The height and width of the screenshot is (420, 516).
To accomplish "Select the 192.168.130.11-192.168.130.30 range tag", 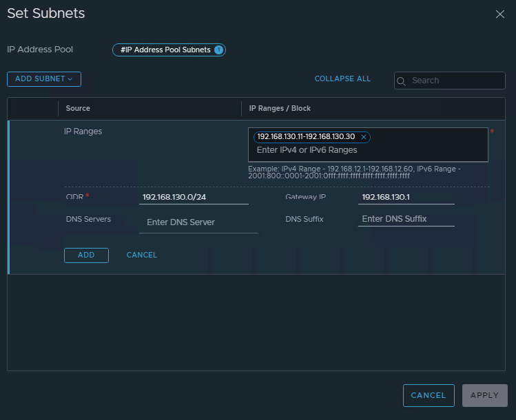I will click(x=306, y=137).
